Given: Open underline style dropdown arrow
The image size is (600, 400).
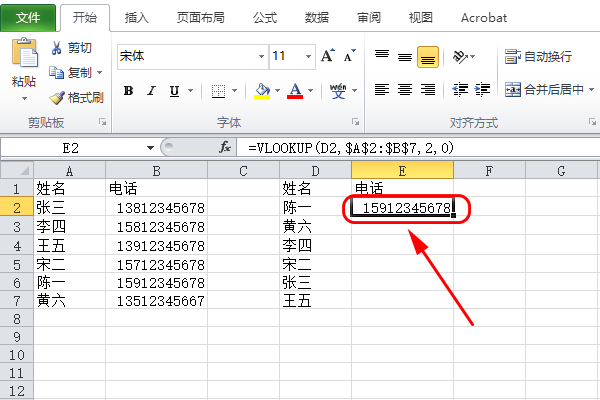Looking at the screenshot, I should [x=190, y=91].
